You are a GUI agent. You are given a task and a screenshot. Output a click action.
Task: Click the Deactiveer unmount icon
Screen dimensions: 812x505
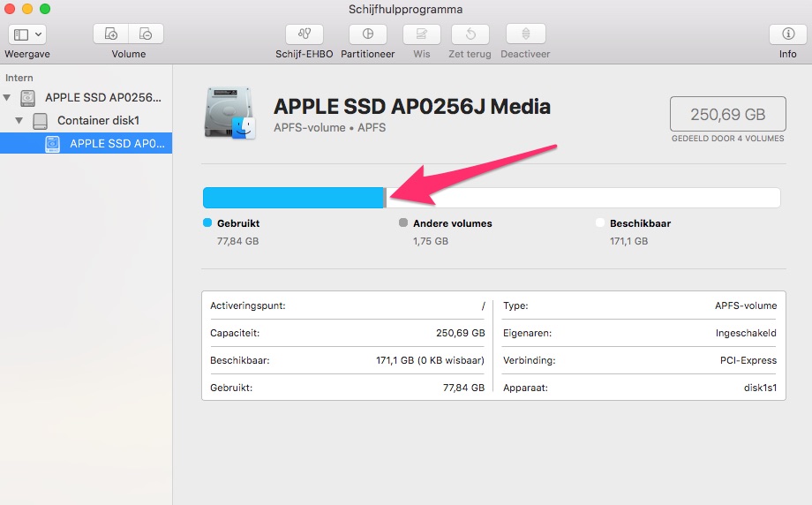(x=526, y=34)
